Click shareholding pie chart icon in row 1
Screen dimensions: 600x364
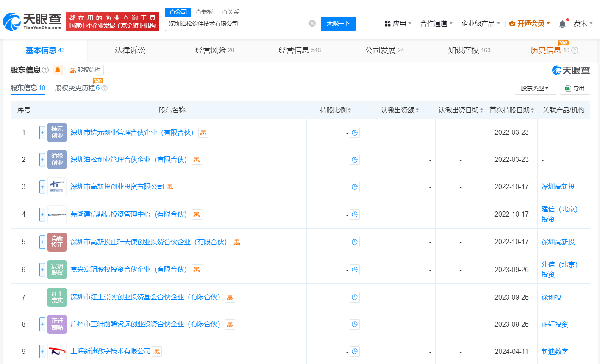(x=355, y=133)
